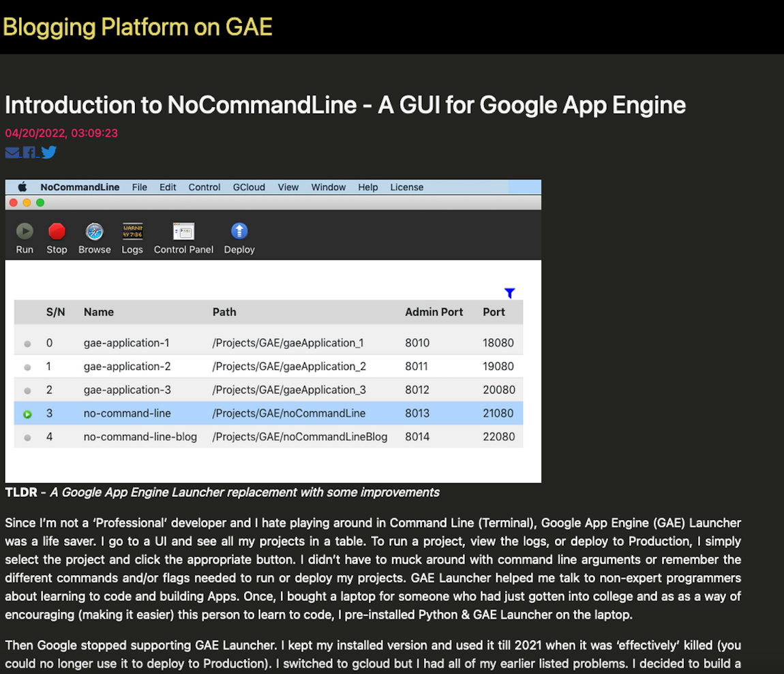Click the Admin Port column header
Viewport: 784px width, 674px height.
[x=434, y=312]
